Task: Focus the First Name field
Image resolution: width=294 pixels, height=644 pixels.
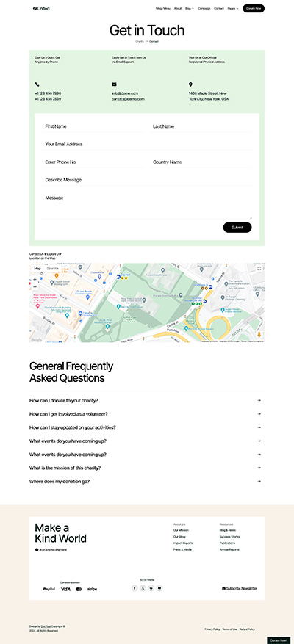Action: pos(93,126)
